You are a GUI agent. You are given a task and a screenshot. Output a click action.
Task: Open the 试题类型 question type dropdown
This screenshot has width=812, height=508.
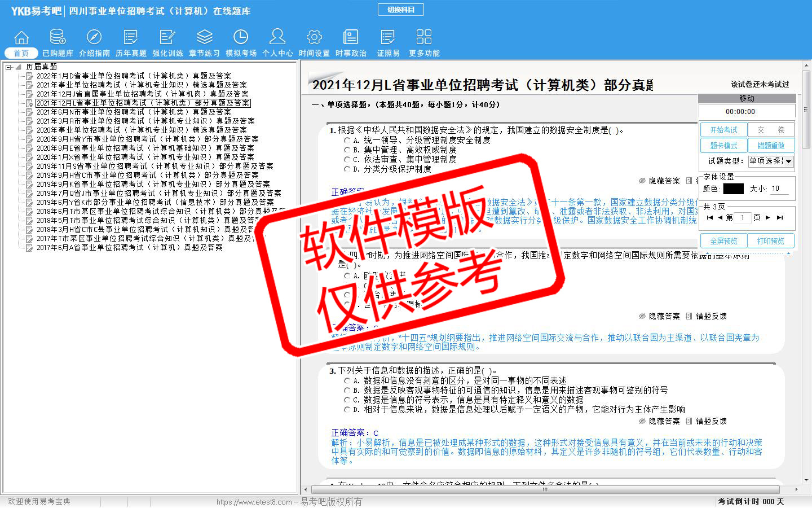tap(788, 161)
